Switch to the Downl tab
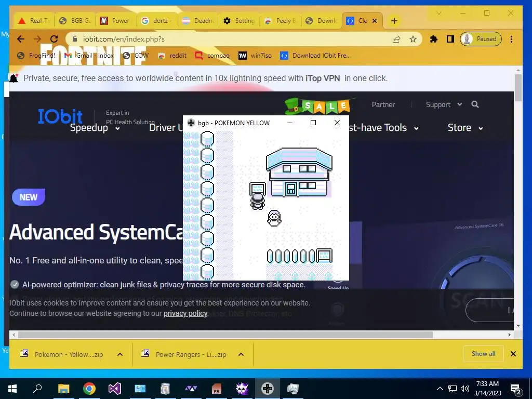 [x=321, y=21]
